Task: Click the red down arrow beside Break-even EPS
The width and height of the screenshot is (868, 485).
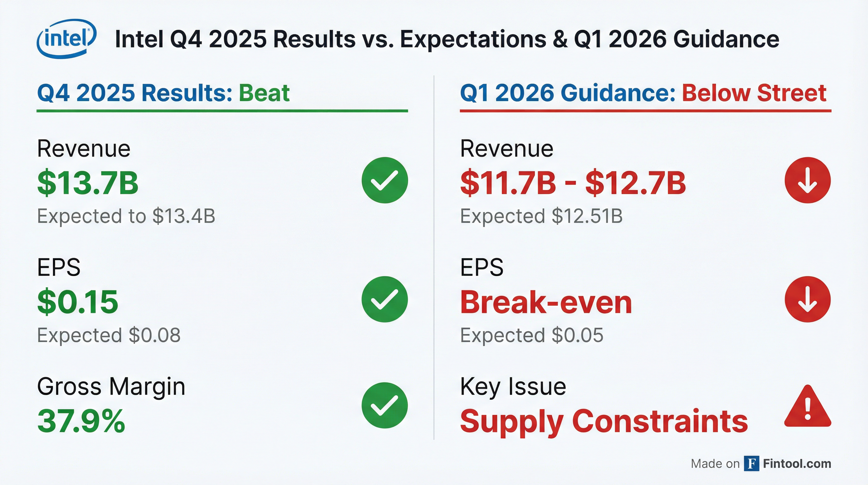Action: [x=807, y=299]
